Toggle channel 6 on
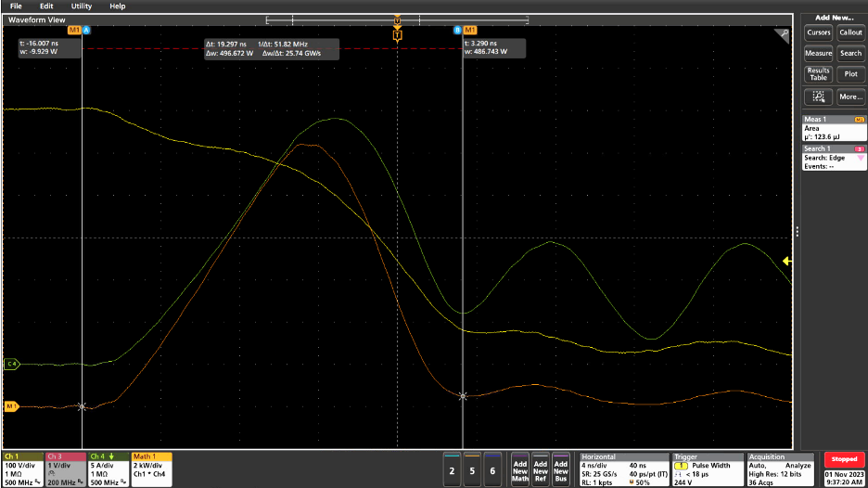 (493, 469)
